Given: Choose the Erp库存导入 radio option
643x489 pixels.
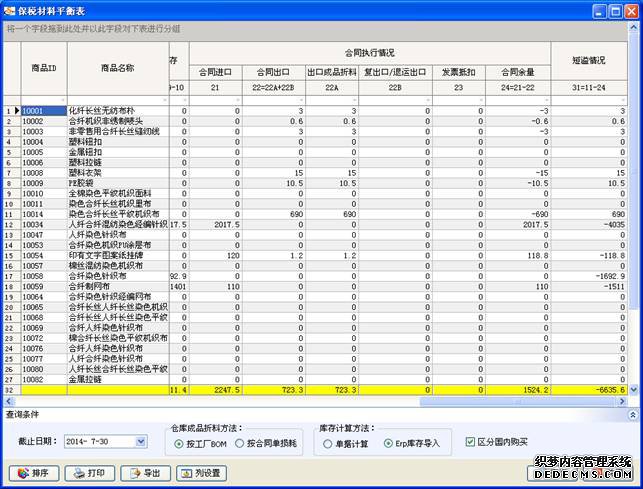Looking at the screenshot, I should point(389,443).
